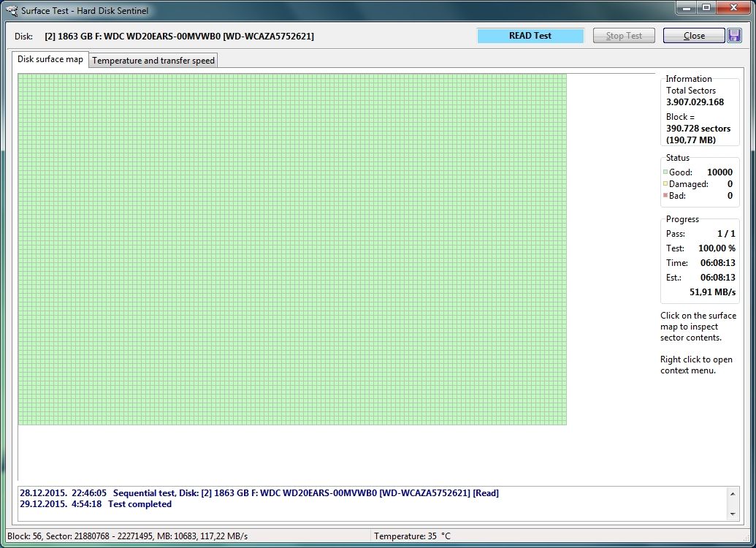This screenshot has width=756, height=548.
Task: Select the Disk surface map tab
Action: tap(50, 59)
